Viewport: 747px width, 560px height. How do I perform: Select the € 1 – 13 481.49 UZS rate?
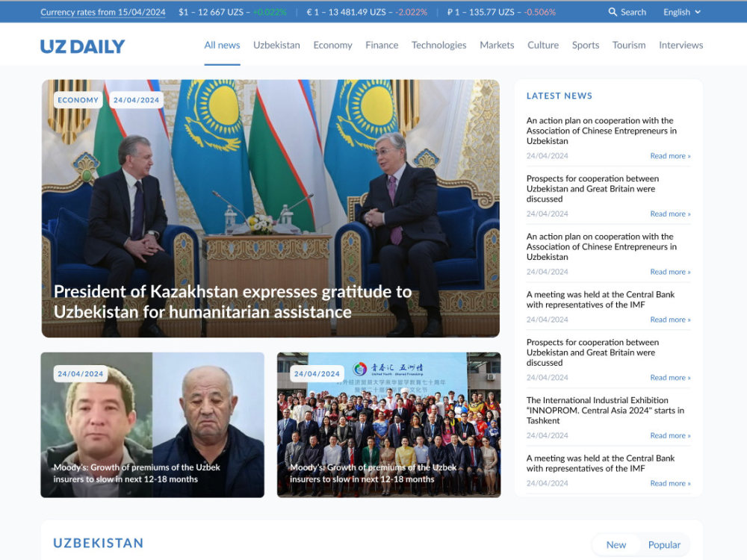tap(347, 12)
